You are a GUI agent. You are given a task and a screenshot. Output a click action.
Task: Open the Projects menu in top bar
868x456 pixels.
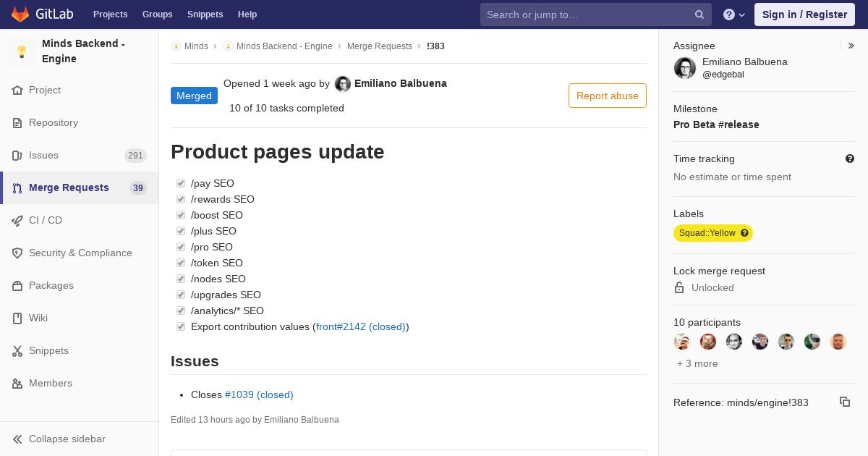(110, 14)
